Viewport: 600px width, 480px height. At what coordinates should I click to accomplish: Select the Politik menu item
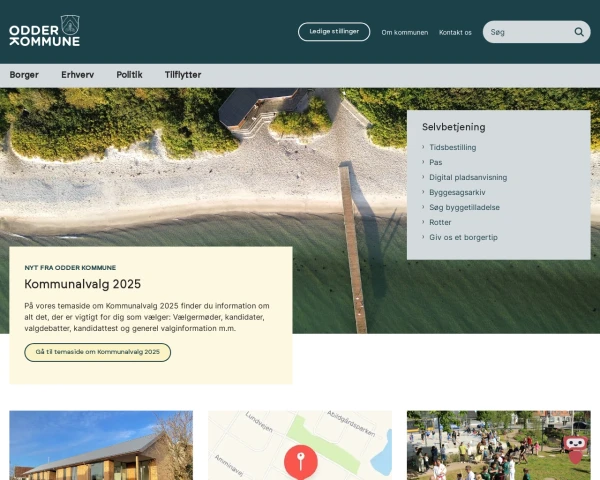129,75
